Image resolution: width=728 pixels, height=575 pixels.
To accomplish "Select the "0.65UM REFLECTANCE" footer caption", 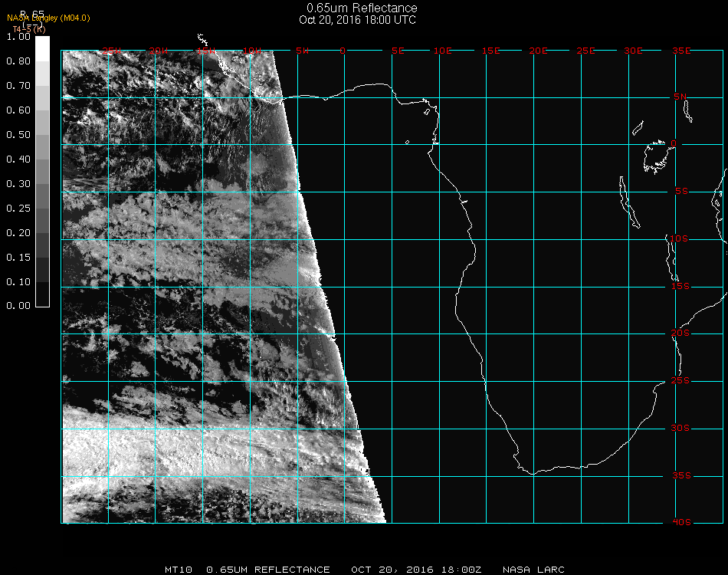I will [268, 570].
